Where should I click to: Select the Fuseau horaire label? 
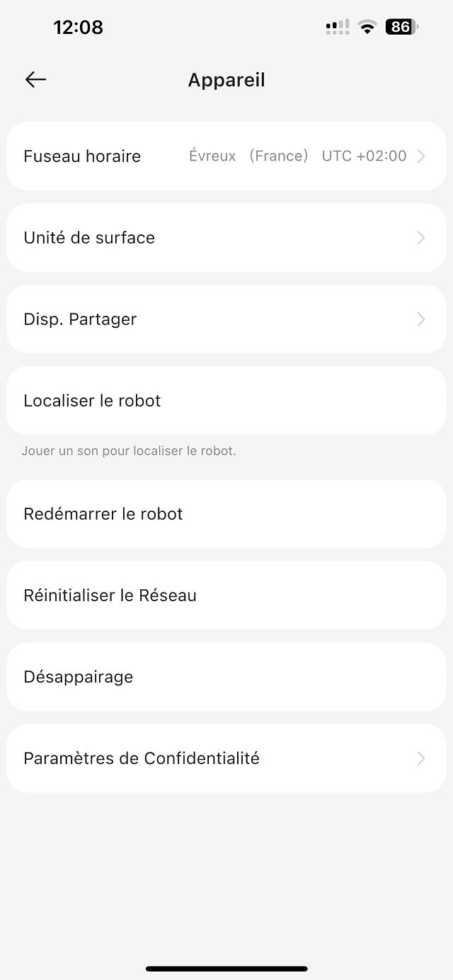coord(82,156)
